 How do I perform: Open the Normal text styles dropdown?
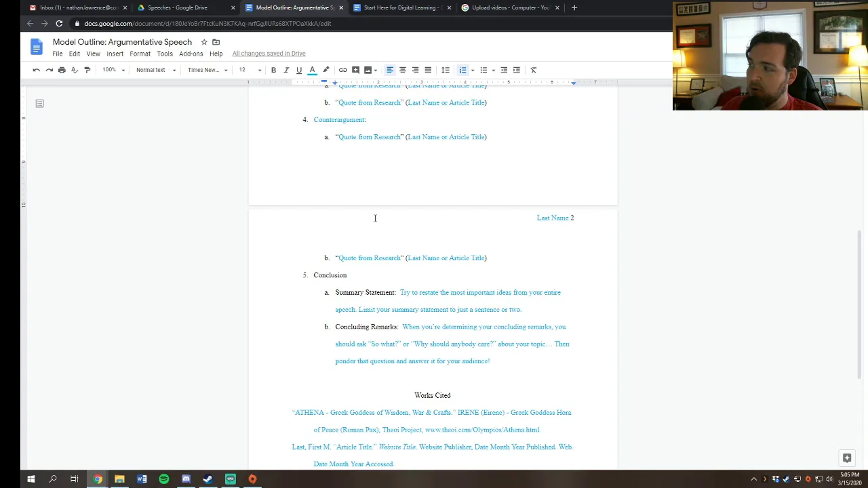[x=156, y=70]
